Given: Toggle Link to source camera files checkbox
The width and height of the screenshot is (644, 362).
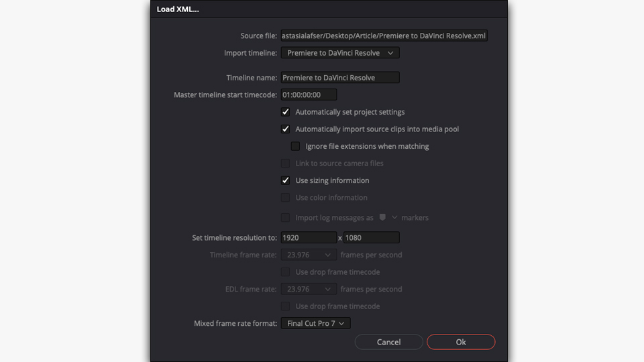Looking at the screenshot, I should click(286, 164).
